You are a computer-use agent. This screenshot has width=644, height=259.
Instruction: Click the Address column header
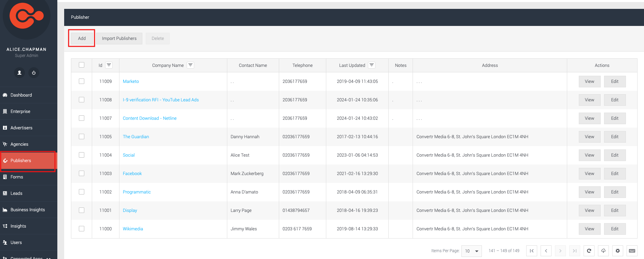pos(490,66)
